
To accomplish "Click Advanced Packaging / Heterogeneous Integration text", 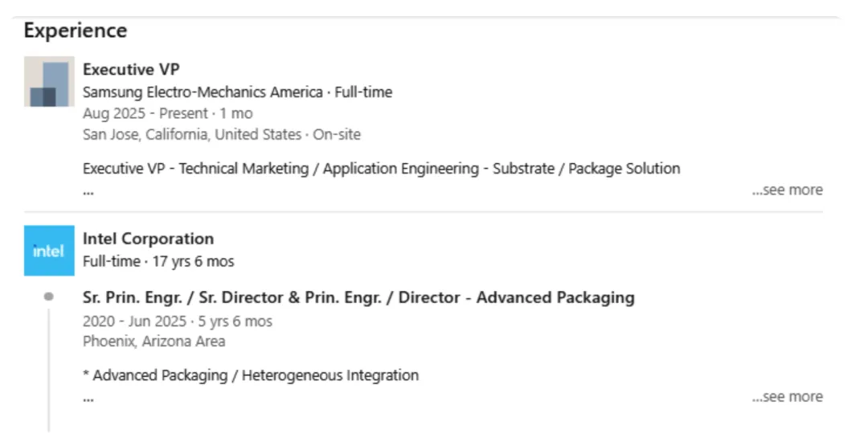I will click(x=251, y=375).
